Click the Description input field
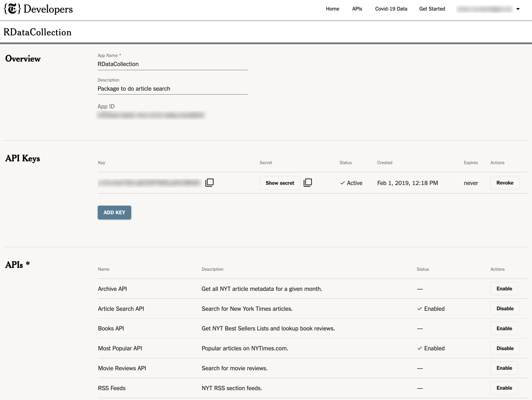Screen dimensions: 532x400 (x=172, y=89)
